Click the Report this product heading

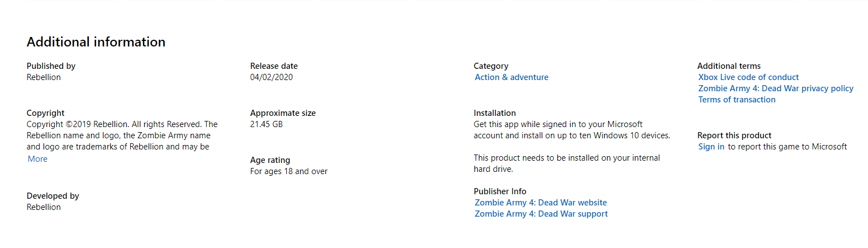click(x=734, y=135)
